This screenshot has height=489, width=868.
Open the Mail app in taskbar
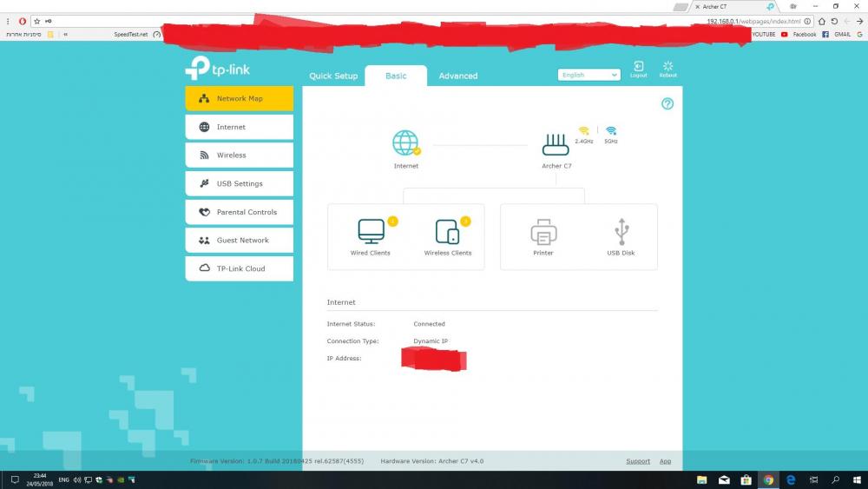point(724,479)
